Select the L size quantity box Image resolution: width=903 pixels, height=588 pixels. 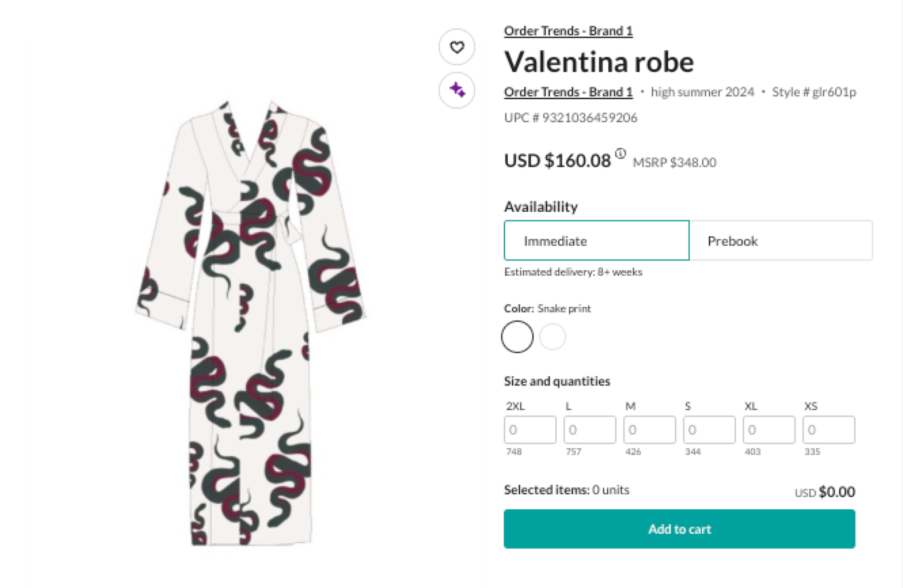[589, 429]
